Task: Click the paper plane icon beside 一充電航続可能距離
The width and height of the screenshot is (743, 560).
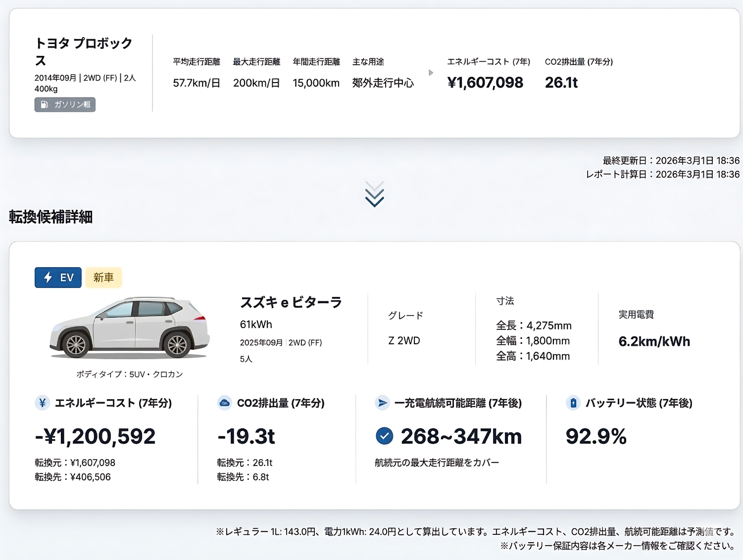Action: [382, 403]
